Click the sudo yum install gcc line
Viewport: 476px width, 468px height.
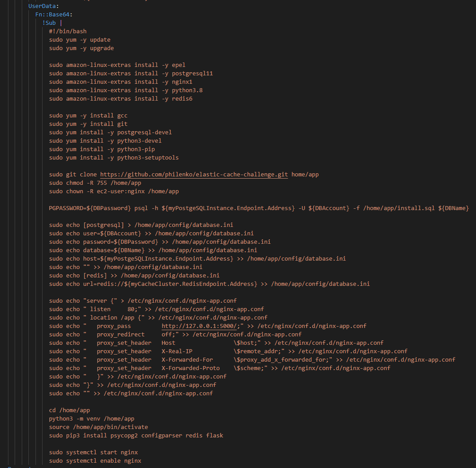88,116
